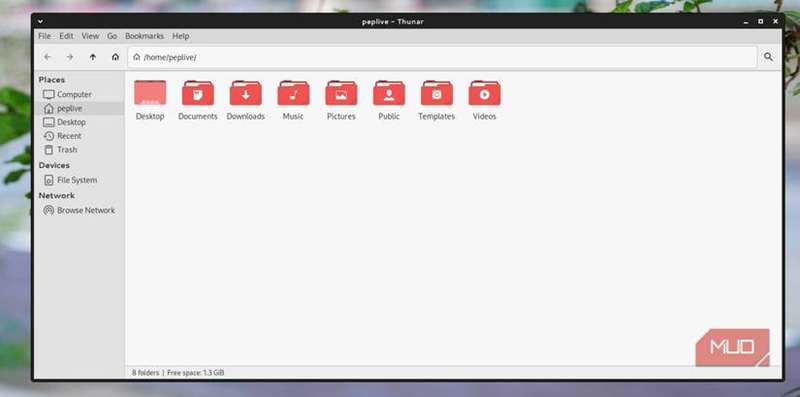Open home folder via toolbar home icon

tap(115, 57)
